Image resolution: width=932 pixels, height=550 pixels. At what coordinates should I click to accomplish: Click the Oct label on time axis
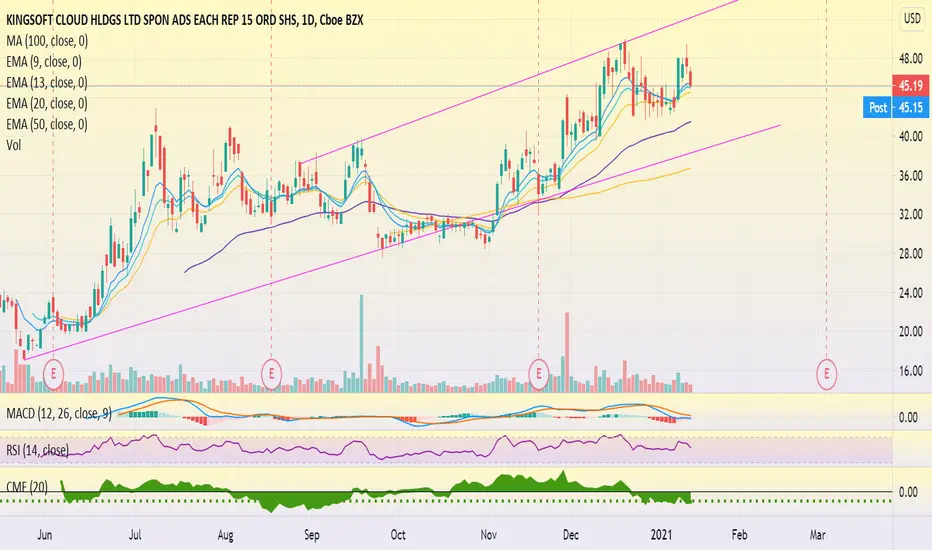pos(398,535)
